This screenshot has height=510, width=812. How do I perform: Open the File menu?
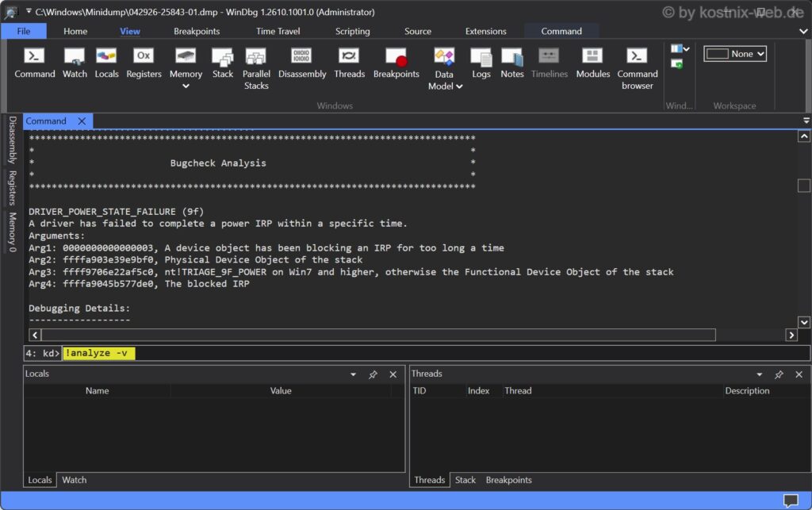pyautogui.click(x=24, y=31)
